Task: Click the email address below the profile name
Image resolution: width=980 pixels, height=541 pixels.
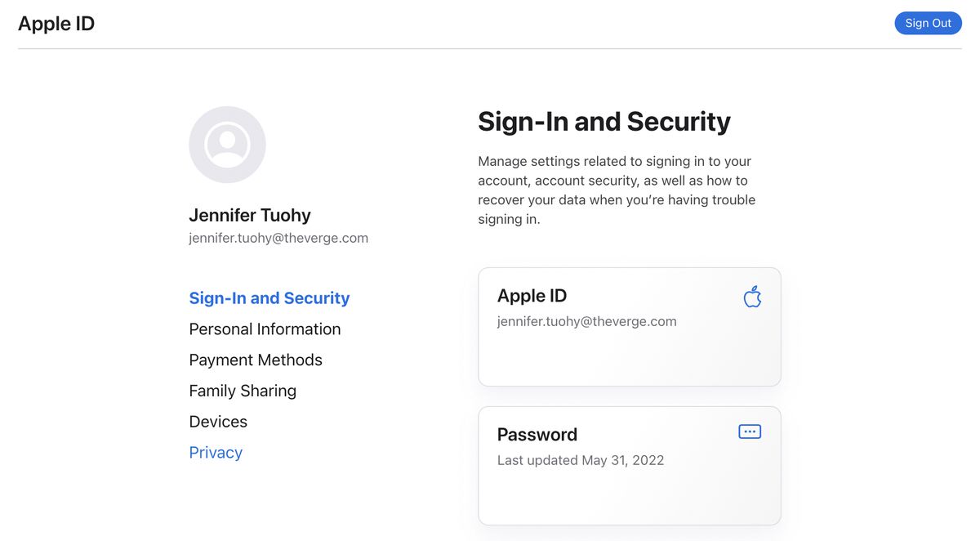Action: click(278, 239)
